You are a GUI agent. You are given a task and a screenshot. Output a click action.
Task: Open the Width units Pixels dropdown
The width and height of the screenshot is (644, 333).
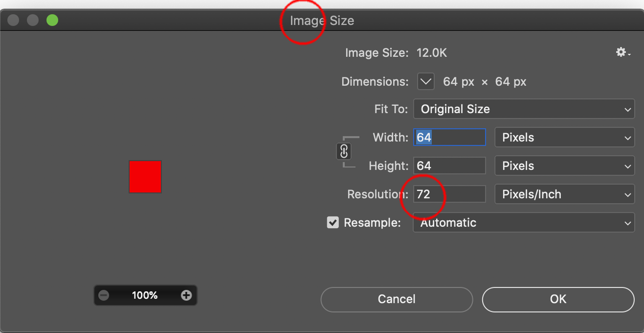point(564,138)
